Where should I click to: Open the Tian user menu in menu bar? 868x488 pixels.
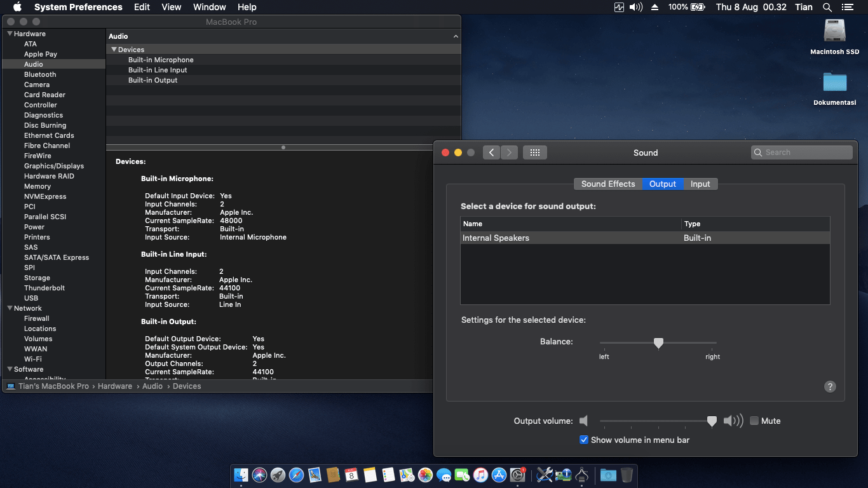tap(804, 7)
